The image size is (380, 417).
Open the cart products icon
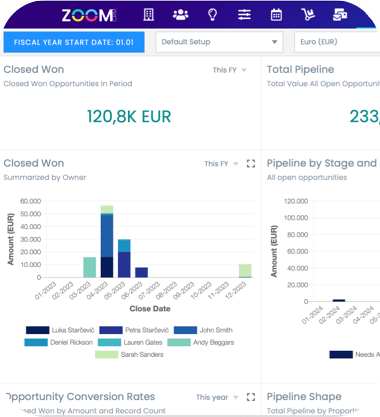coord(308,15)
